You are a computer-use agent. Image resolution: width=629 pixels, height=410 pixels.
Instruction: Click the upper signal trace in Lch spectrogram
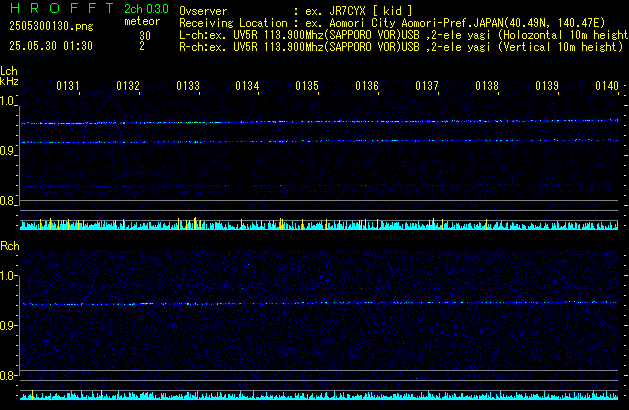pos(320,122)
